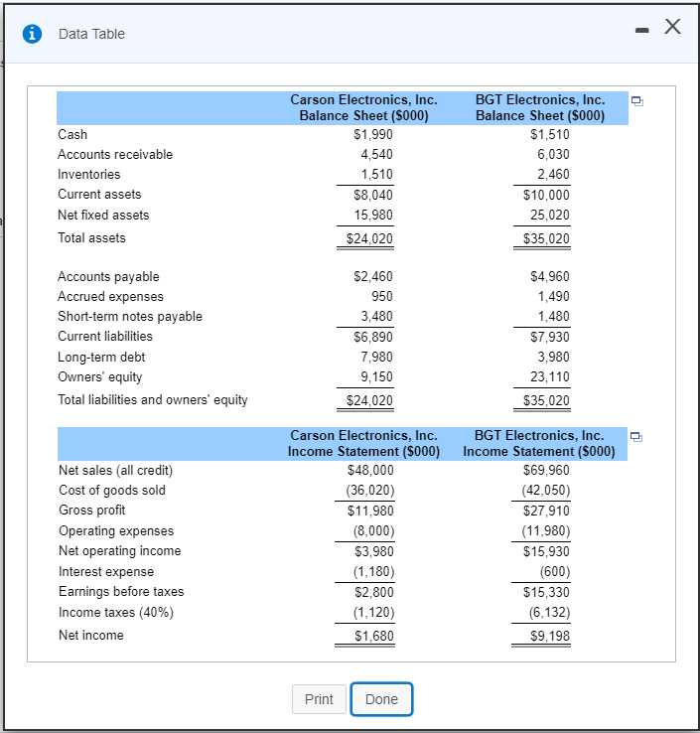Click the Current liabilities label
700x733 pixels.
coord(105,336)
